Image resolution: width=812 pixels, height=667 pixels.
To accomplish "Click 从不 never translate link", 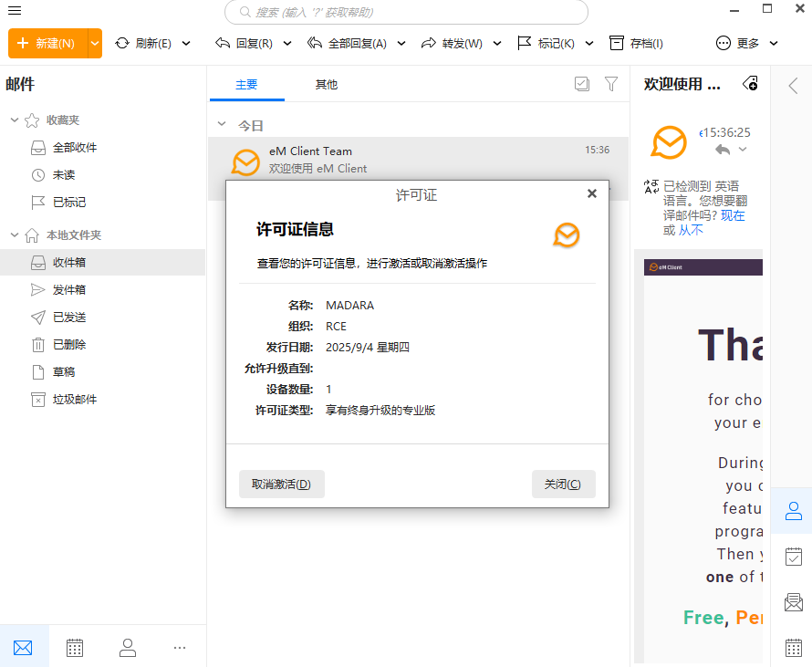I will [x=691, y=230].
